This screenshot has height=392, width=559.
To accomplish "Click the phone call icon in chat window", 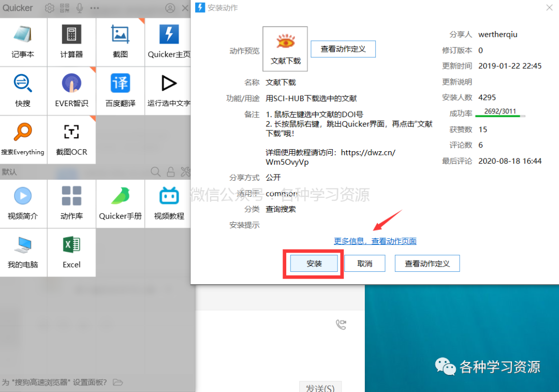I will click(x=341, y=324).
